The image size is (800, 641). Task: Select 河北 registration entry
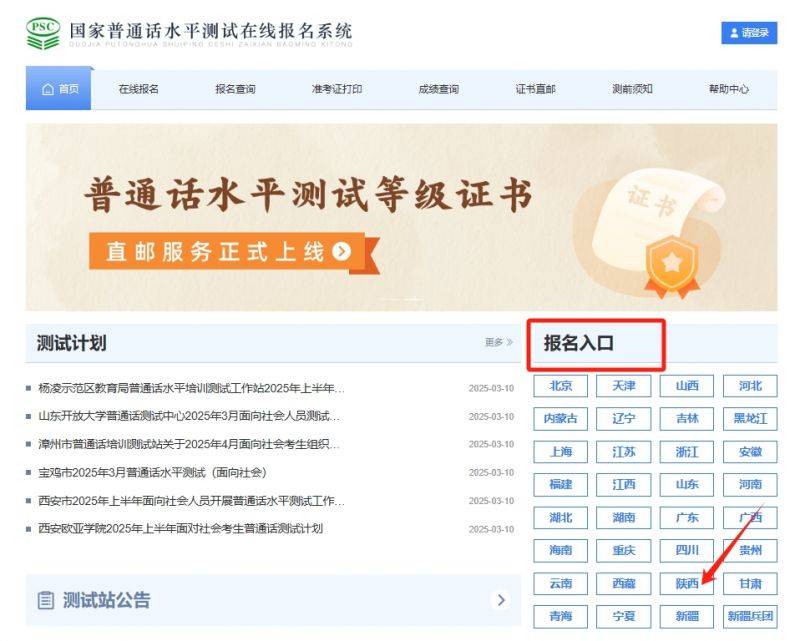pyautogui.click(x=750, y=386)
